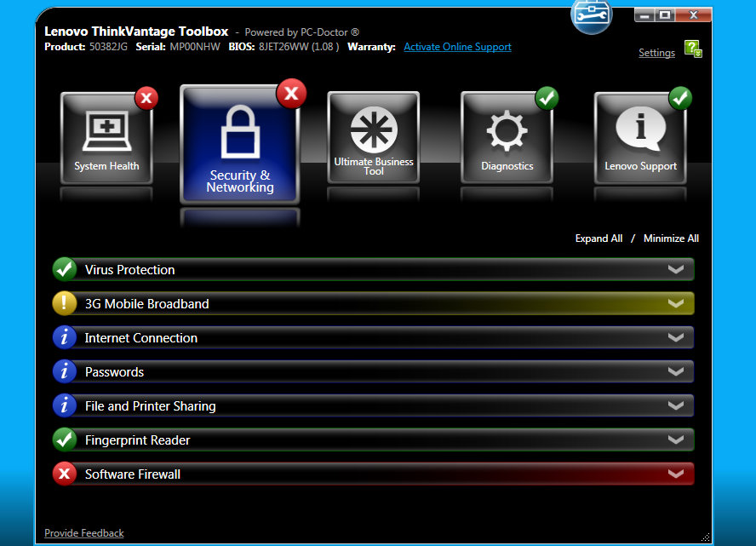Expand the Virus Protection chevron
The image size is (756, 546).
(676, 269)
